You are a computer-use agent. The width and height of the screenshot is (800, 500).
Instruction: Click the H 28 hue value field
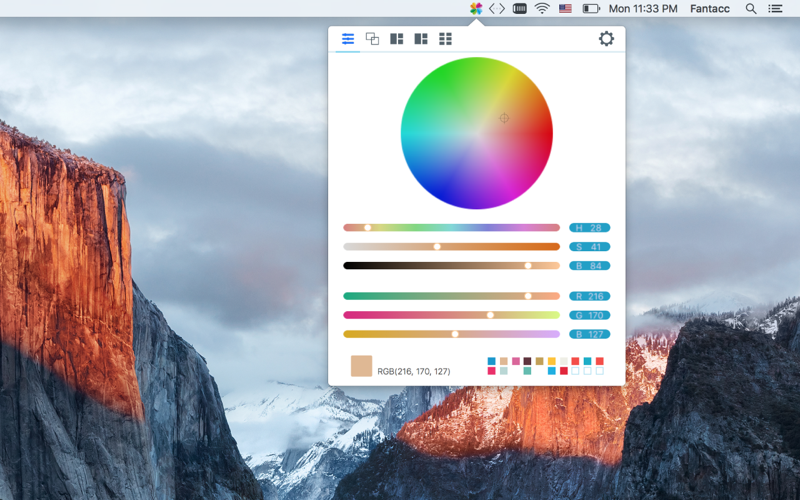point(589,228)
